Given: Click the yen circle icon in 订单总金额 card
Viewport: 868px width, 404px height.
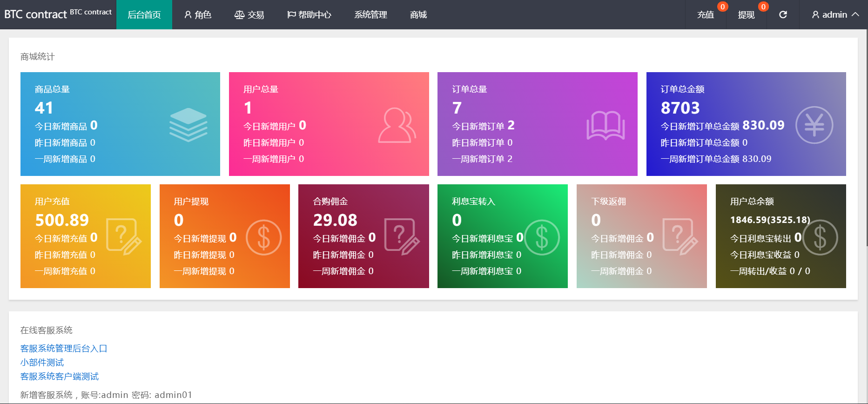Looking at the screenshot, I should point(814,125).
